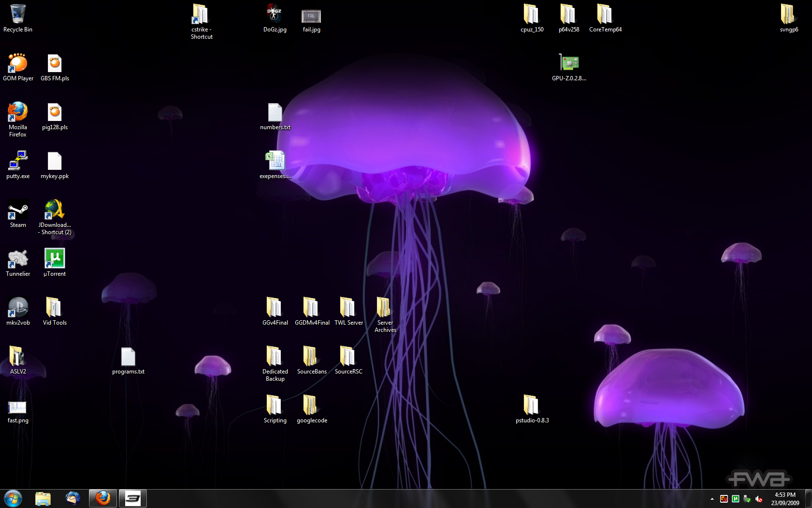Select the numbers.txt text file
Image resolution: width=812 pixels, height=508 pixels.
[x=275, y=116]
